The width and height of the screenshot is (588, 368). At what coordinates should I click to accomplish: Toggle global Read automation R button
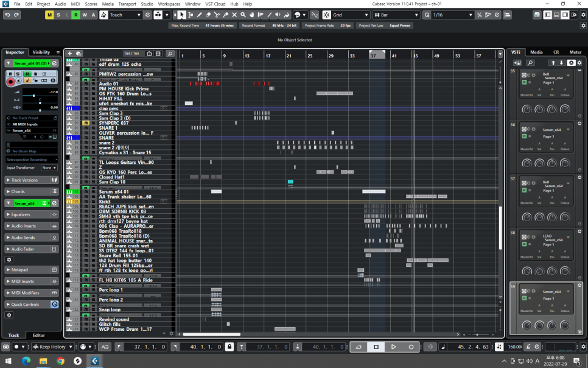pos(75,15)
